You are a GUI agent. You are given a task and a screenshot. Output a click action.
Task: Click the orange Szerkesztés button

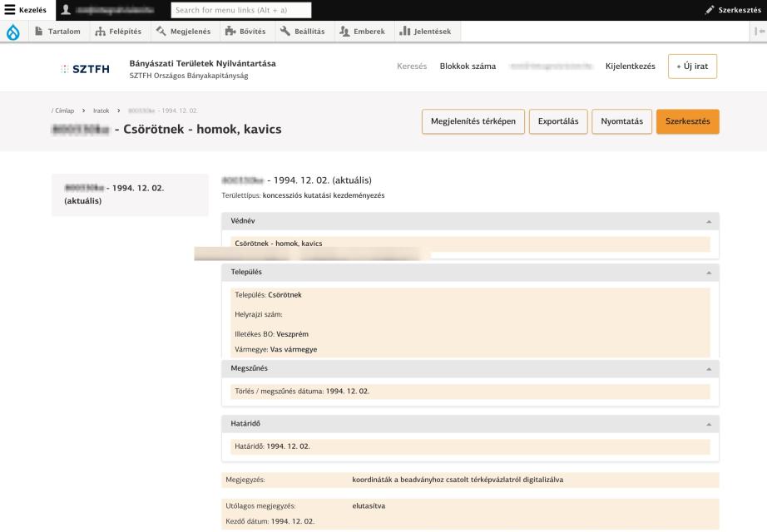click(x=687, y=121)
